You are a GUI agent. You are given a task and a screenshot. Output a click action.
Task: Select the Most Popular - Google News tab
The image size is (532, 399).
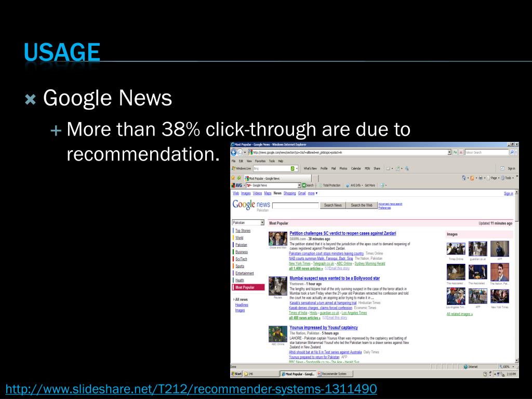(277, 178)
